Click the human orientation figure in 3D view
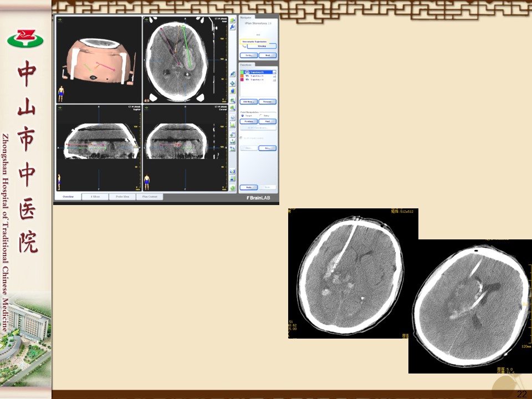This screenshot has height=399, width=532. [61, 94]
